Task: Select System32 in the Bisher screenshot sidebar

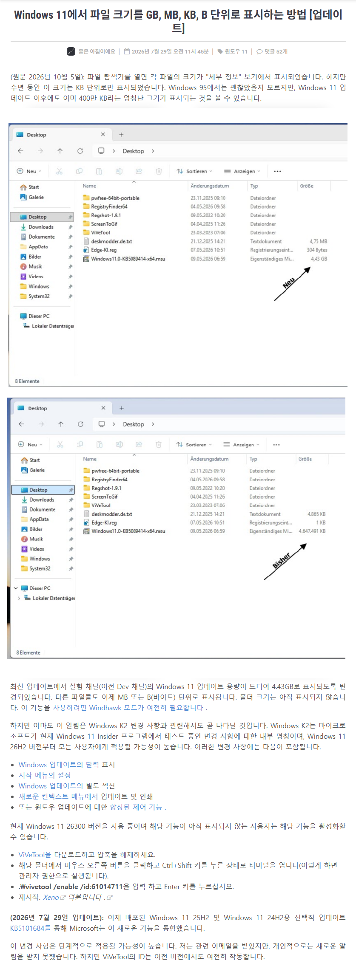Action: point(40,568)
